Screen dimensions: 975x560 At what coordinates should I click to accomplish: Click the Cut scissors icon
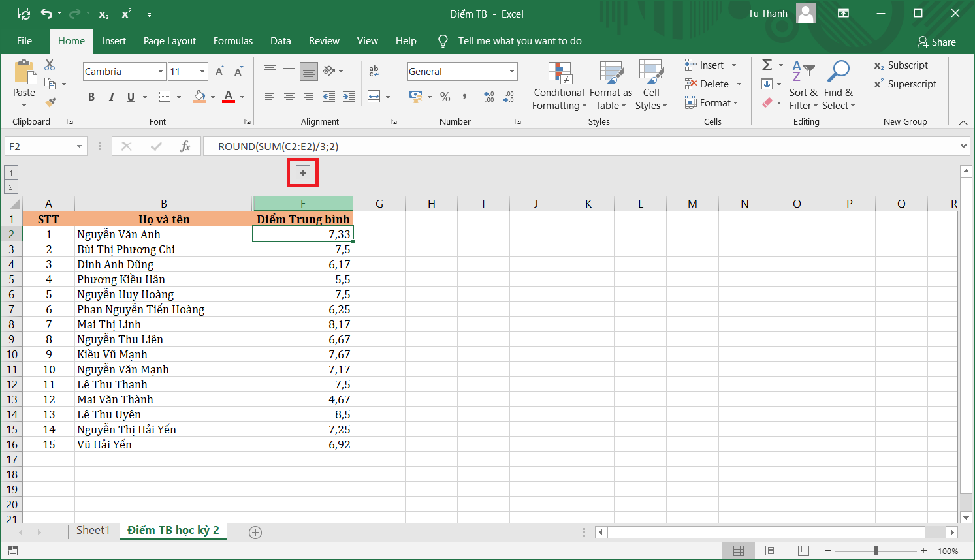click(50, 65)
